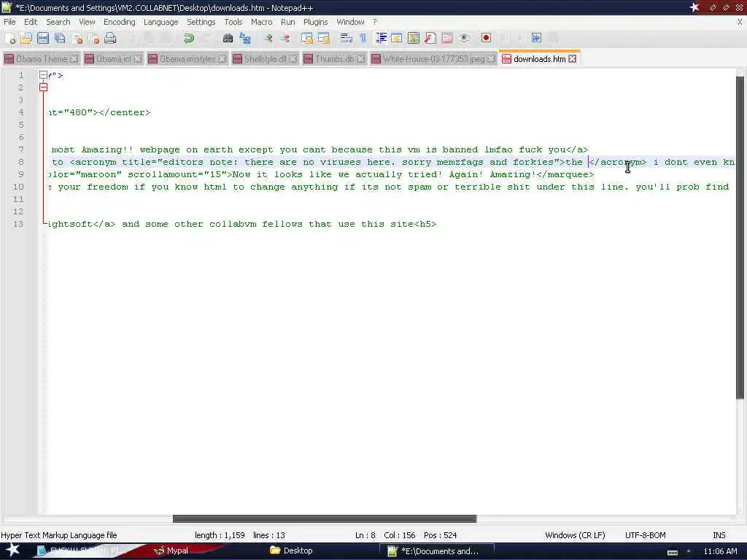The image size is (747, 560).
Task: Click the Zoom Out toolbar icon
Action: tap(285, 38)
